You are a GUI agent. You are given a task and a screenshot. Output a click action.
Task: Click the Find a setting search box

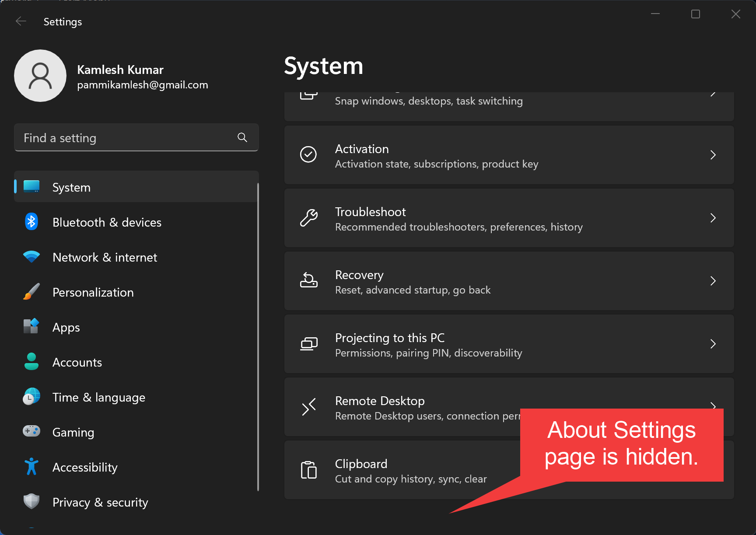coord(136,137)
